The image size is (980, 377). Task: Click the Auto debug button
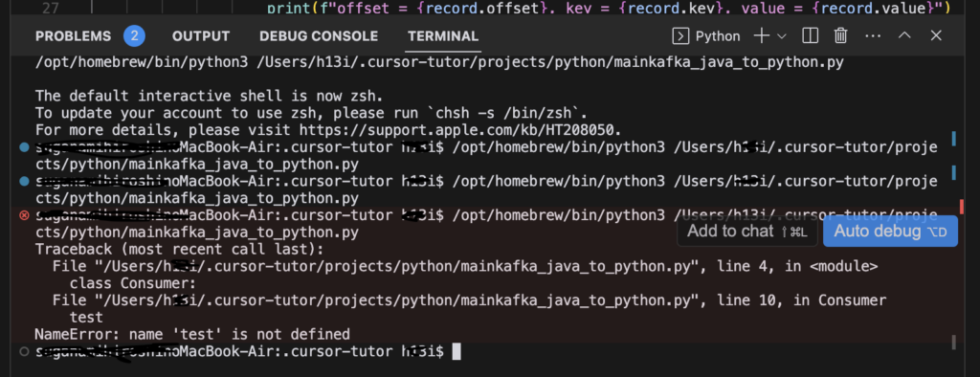pyautogui.click(x=890, y=232)
